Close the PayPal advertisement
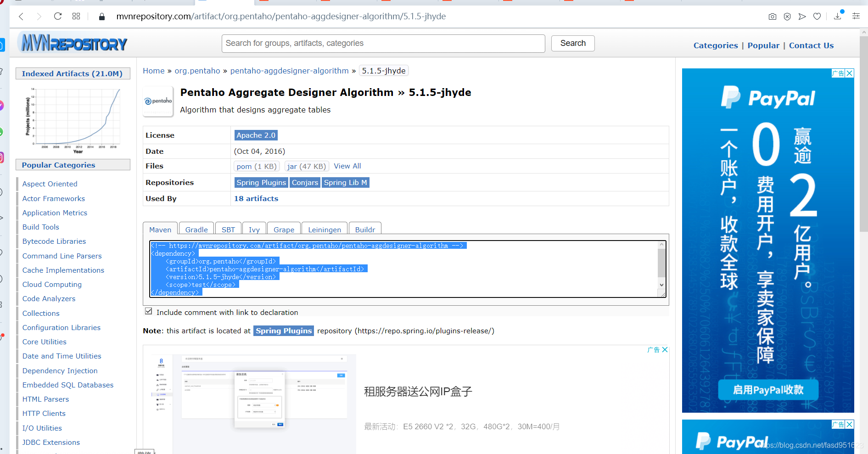Screen dimensions: 868x454 (x=849, y=73)
